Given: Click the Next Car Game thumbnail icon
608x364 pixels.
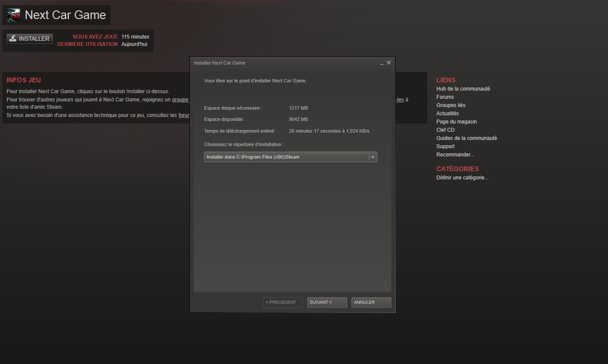Looking at the screenshot, I should [x=13, y=15].
